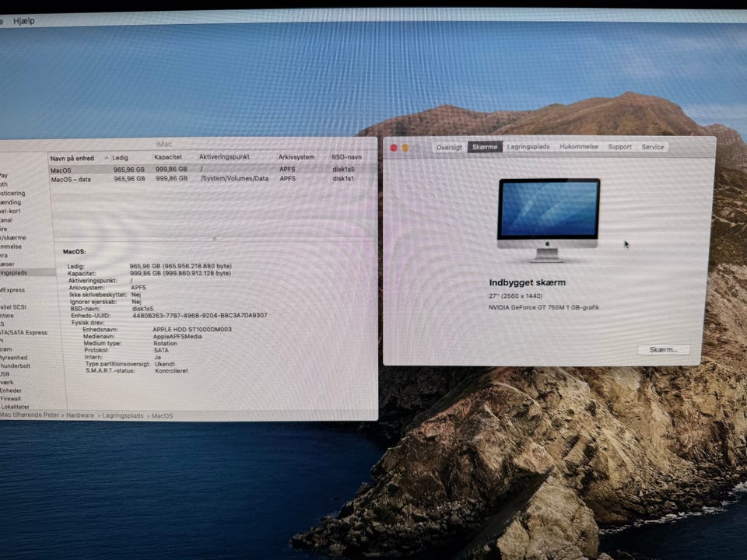
Task: Select the Parallel SCSI sidebar item
Action: coord(13,307)
